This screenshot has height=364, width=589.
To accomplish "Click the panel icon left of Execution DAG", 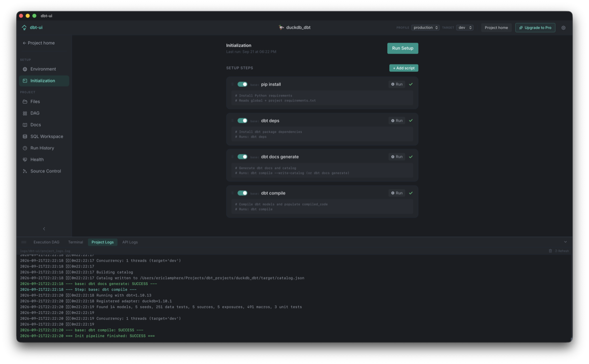I will 24,242.
